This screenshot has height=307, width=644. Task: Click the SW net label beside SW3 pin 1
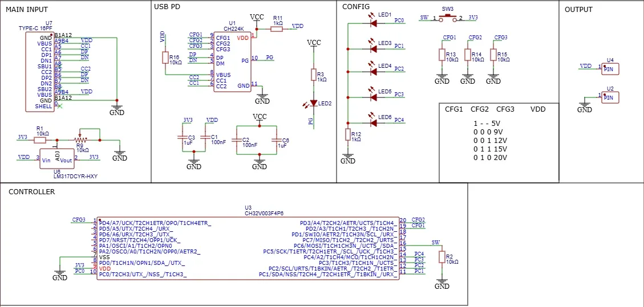pos(424,17)
